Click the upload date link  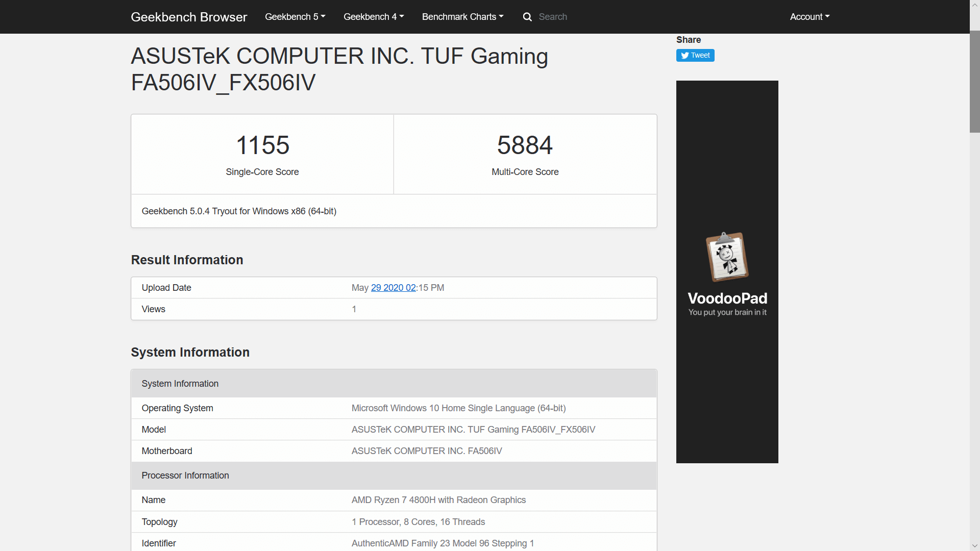393,288
